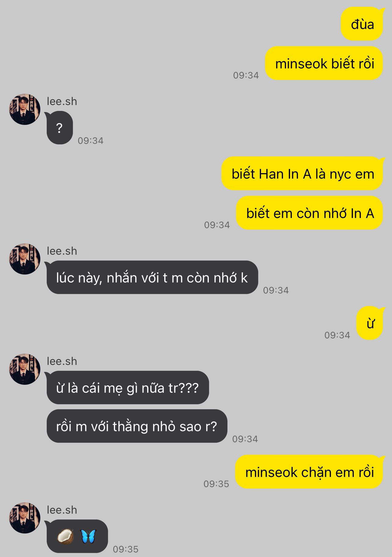Tap the "minseok biết rồi" bubble

click(324, 63)
